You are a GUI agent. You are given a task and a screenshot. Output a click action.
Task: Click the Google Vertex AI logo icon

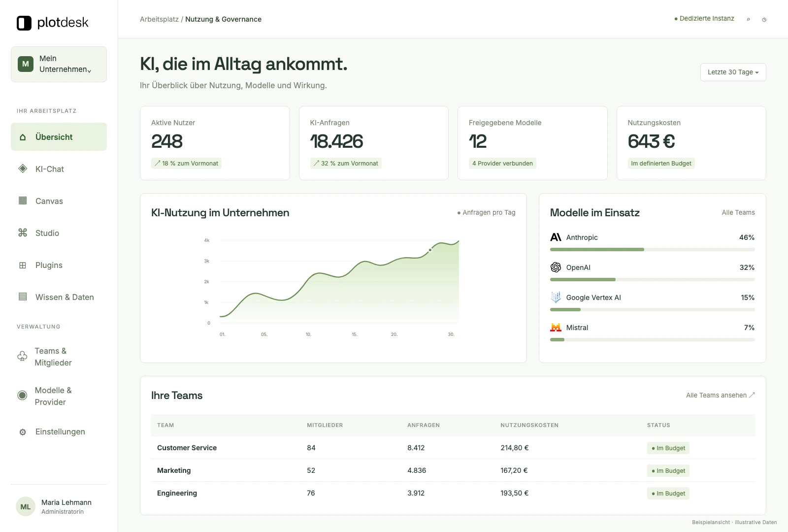[556, 297]
